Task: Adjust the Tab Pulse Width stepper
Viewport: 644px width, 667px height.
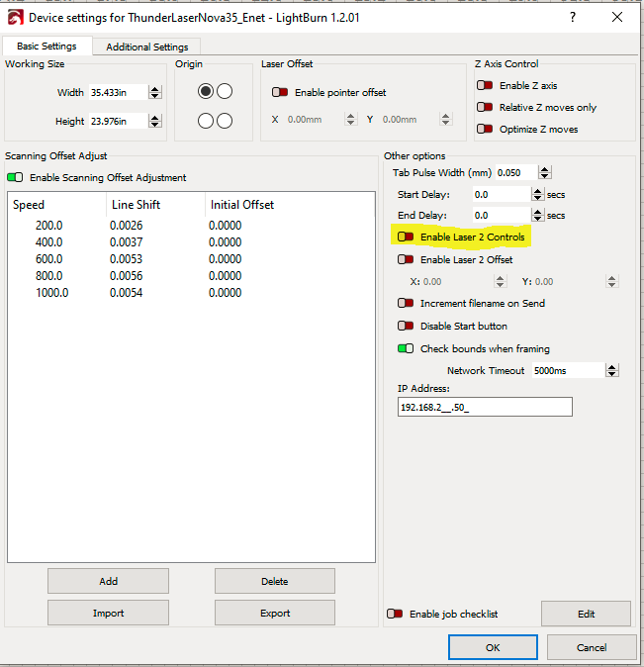Action: tap(545, 173)
